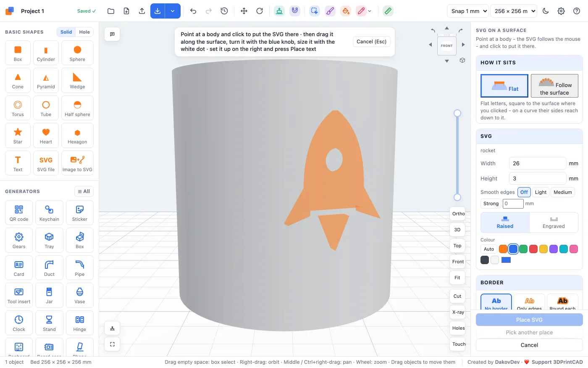Image resolution: width=588 pixels, height=368 pixels.
Task: Click the undo arrow in the toolbar
Action: coord(193,11)
